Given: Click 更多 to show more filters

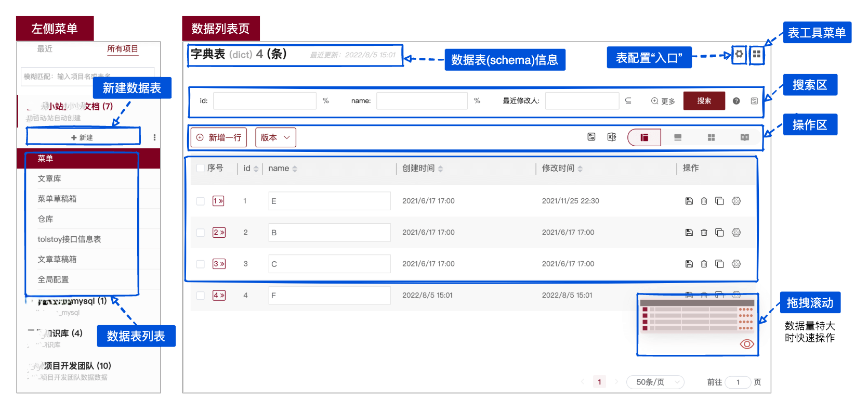Looking at the screenshot, I should (x=663, y=101).
